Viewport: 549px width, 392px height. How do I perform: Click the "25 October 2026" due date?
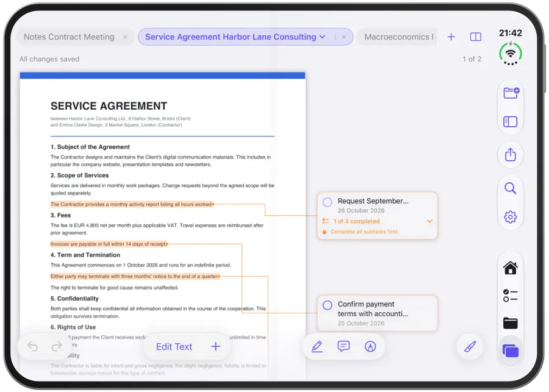361,323
